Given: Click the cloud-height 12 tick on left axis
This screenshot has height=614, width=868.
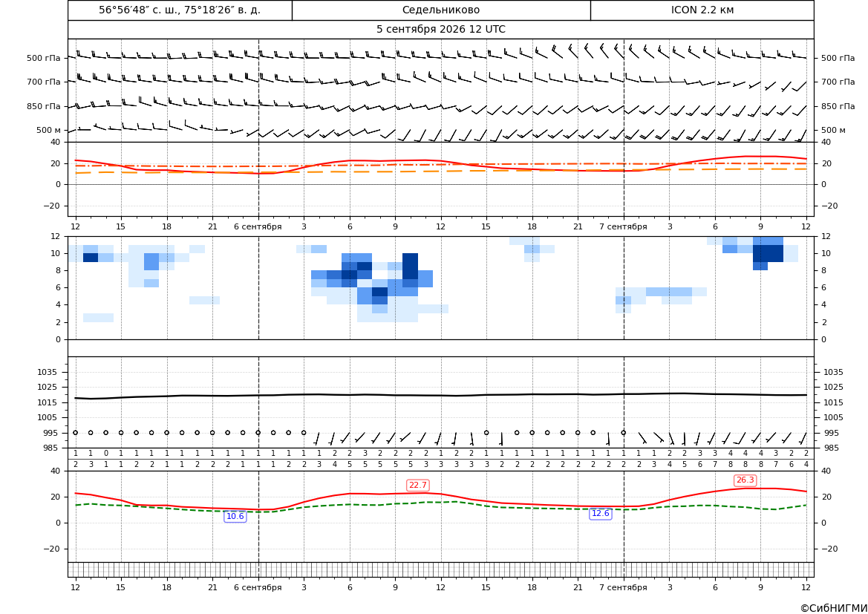Looking at the screenshot, I should (56, 236).
